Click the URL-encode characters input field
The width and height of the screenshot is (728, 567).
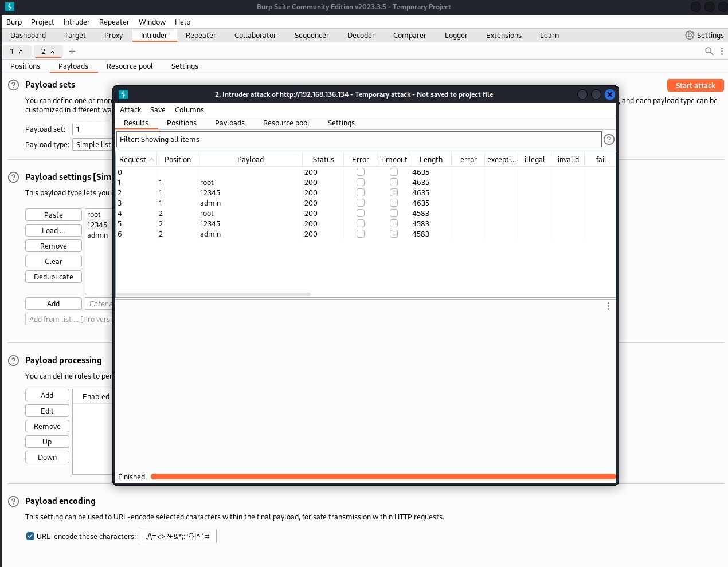[x=178, y=537]
